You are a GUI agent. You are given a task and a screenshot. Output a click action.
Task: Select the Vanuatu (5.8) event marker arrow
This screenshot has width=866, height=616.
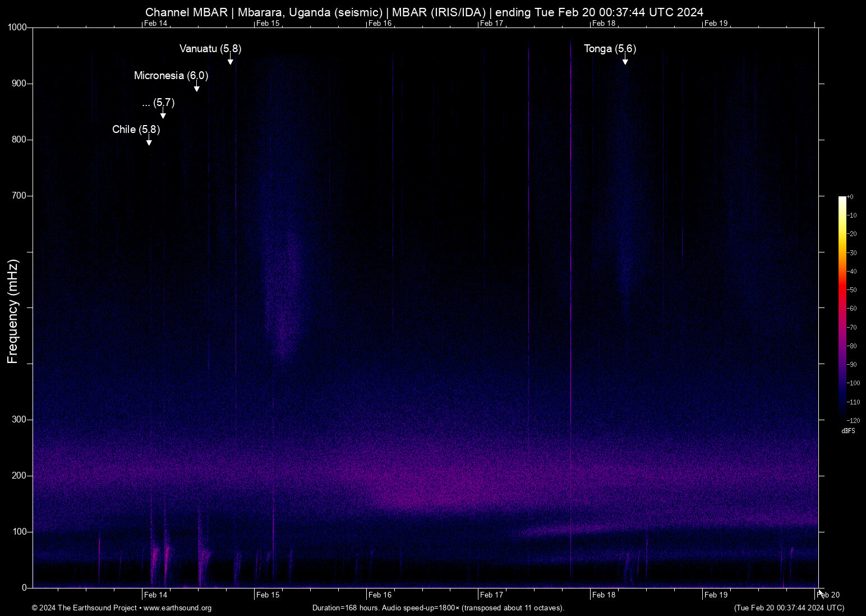(230, 60)
